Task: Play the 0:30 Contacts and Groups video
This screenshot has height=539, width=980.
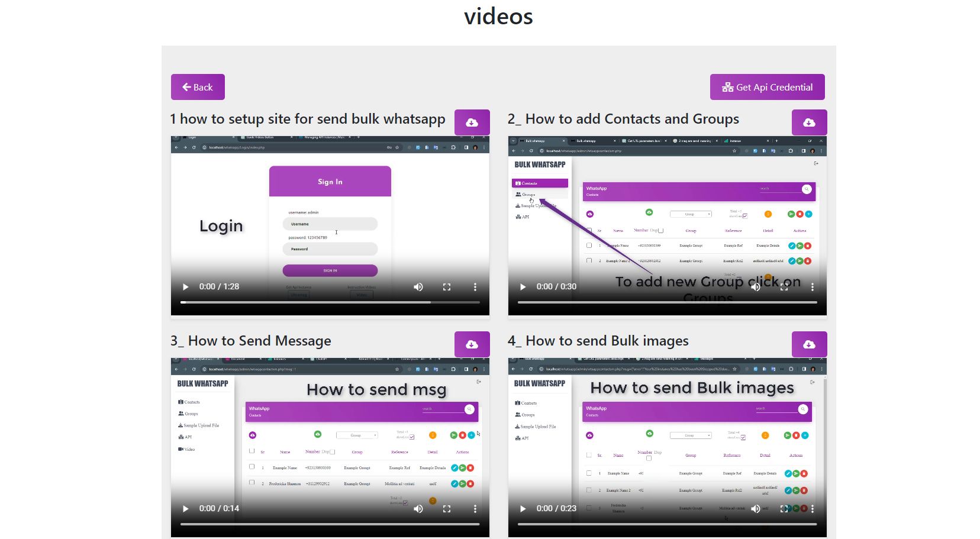Action: click(523, 287)
